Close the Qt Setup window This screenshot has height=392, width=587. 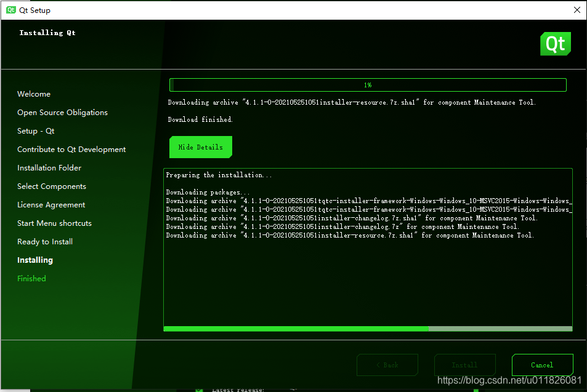click(577, 10)
